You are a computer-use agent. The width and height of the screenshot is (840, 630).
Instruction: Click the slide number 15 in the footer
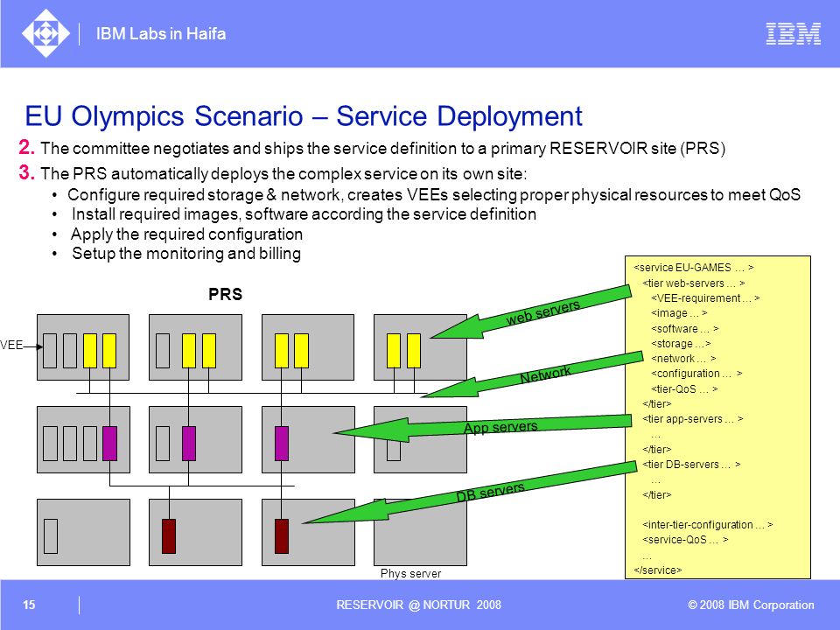coord(29,605)
